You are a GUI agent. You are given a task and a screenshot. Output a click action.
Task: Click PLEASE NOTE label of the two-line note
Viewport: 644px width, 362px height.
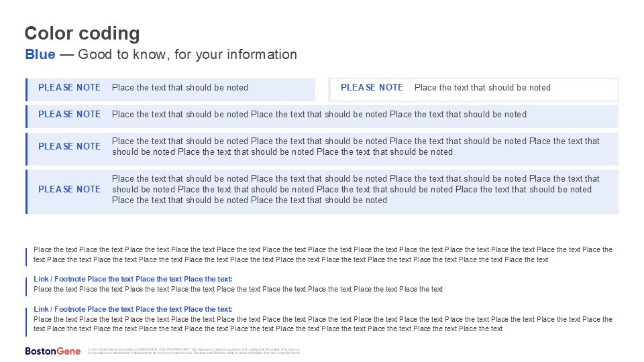pyautogui.click(x=69, y=147)
